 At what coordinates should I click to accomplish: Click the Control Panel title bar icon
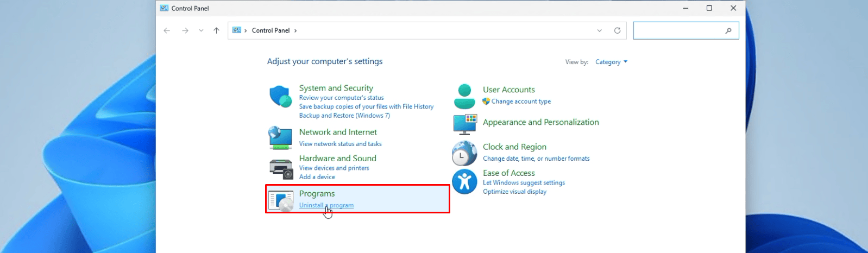(164, 8)
